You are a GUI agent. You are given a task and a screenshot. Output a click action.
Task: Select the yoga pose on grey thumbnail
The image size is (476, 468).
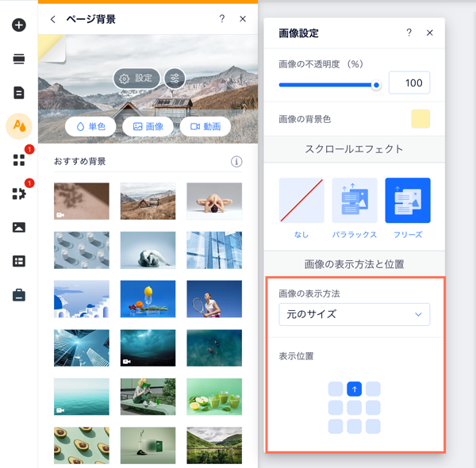coord(214,201)
